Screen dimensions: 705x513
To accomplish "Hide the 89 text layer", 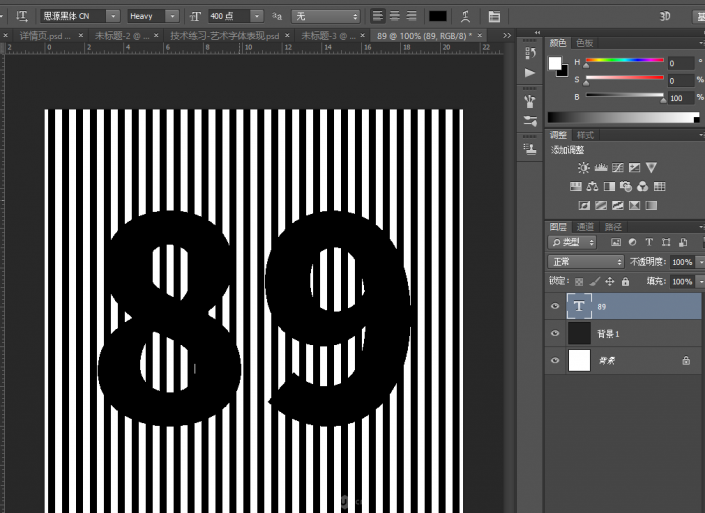I will coord(555,307).
